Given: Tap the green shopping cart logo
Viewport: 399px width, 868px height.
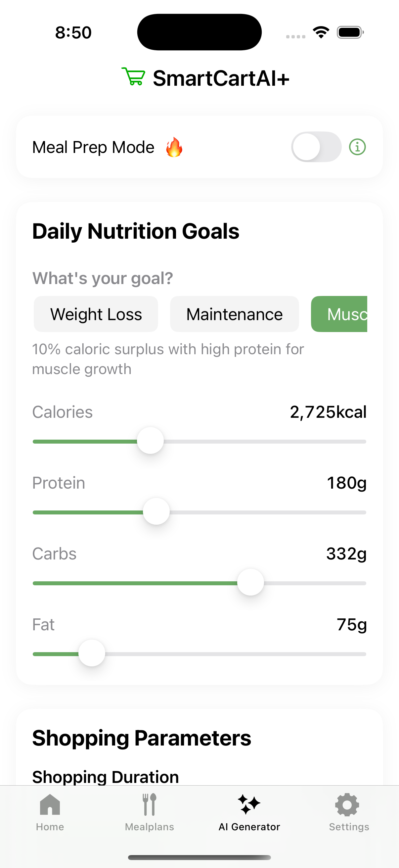Looking at the screenshot, I should 133,76.
